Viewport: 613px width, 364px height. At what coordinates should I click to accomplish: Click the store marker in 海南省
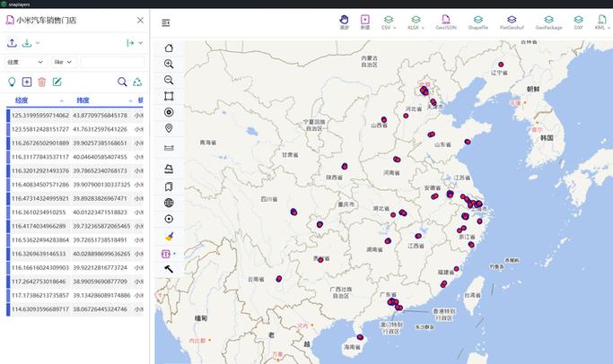[x=360, y=337]
